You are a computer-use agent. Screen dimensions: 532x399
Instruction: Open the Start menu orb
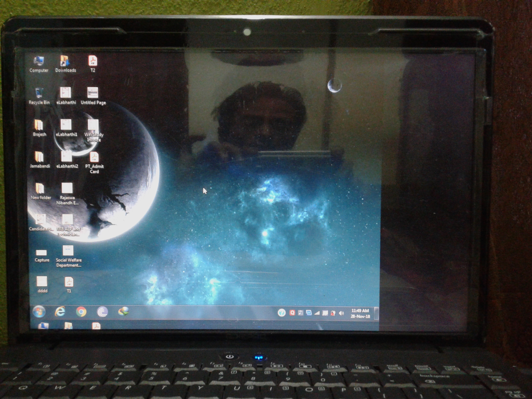click(39, 312)
